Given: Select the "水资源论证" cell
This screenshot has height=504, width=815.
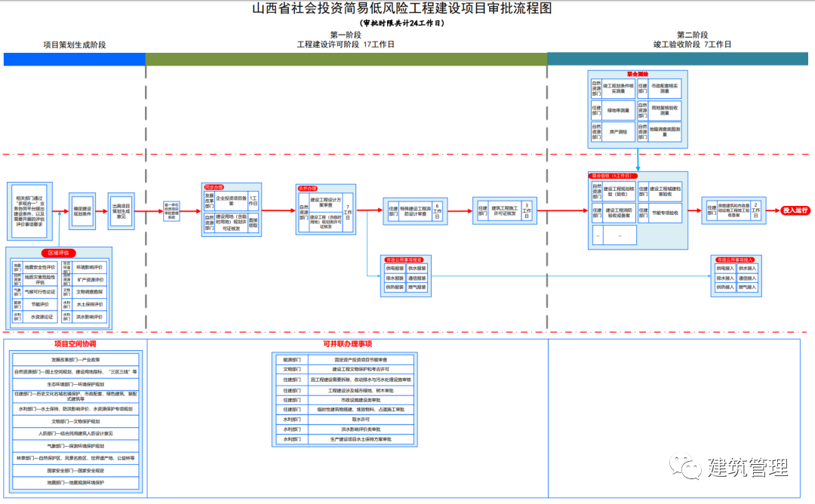Looking at the screenshot, I should (39, 317).
